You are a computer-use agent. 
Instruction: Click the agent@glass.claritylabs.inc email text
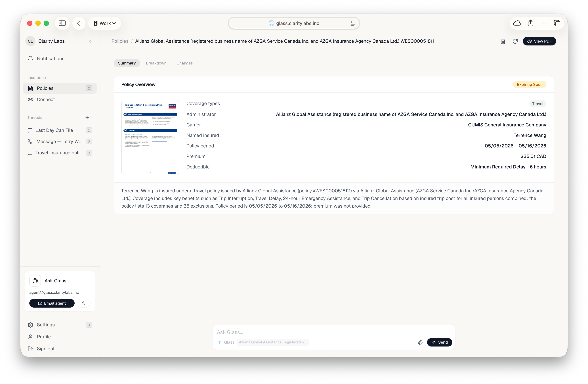(54, 292)
